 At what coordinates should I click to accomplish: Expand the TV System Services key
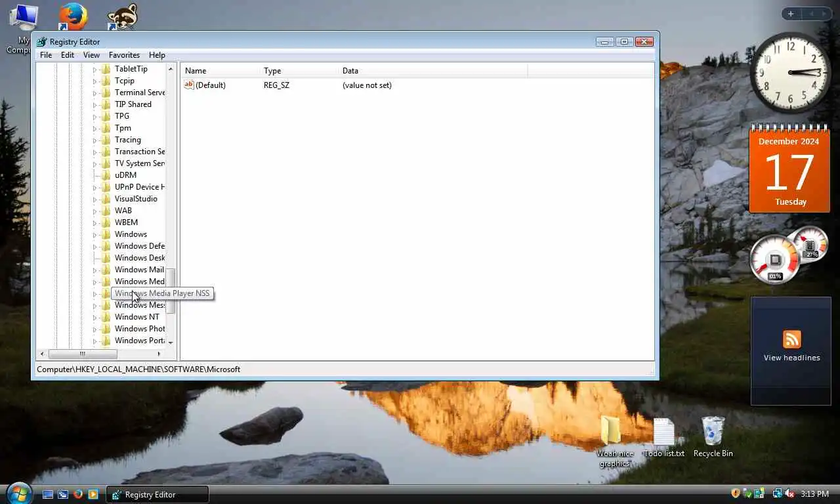(x=94, y=163)
